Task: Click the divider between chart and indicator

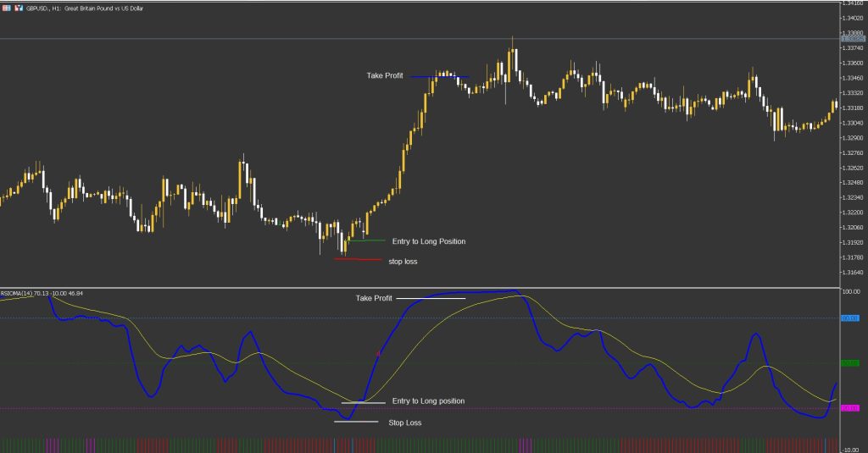Action: click(x=420, y=288)
